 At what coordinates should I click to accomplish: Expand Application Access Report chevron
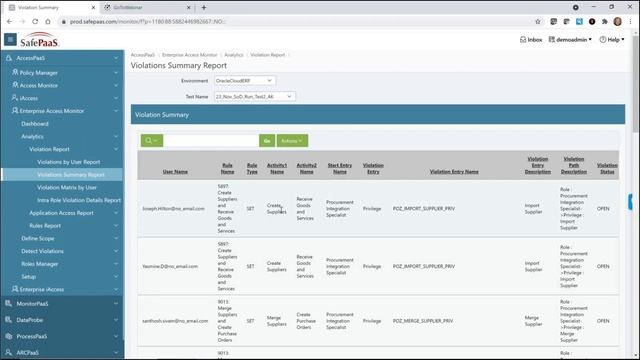pos(116,213)
